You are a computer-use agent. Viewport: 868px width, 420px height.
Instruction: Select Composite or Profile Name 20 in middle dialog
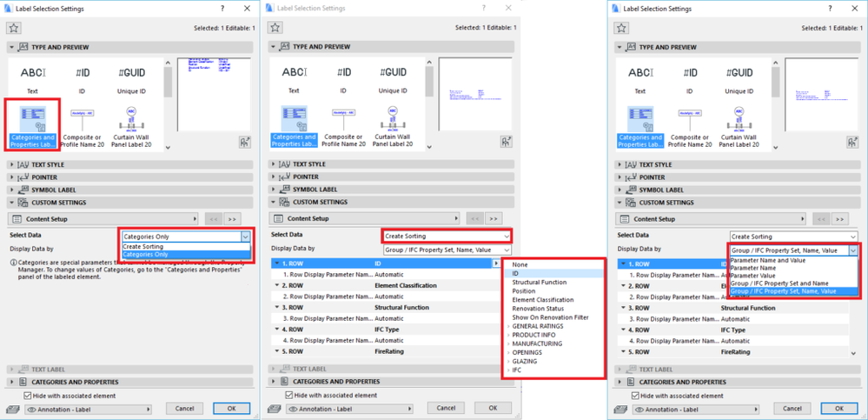[x=343, y=128]
